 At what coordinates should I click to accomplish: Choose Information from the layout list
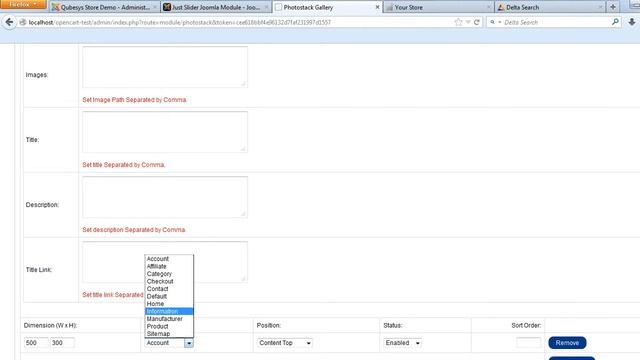pyautogui.click(x=169, y=311)
